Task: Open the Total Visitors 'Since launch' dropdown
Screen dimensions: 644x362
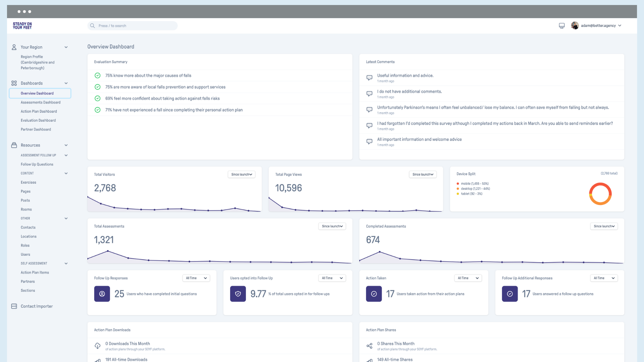Action: point(241,175)
